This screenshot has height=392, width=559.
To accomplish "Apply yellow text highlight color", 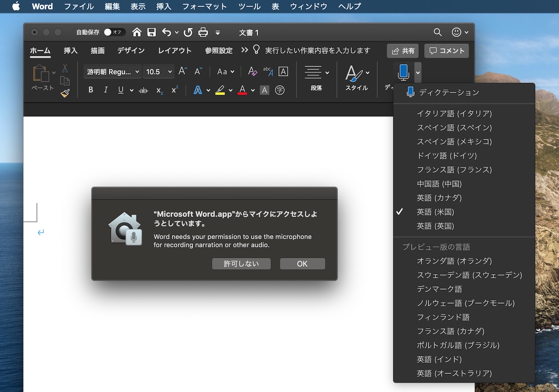I will pos(220,90).
